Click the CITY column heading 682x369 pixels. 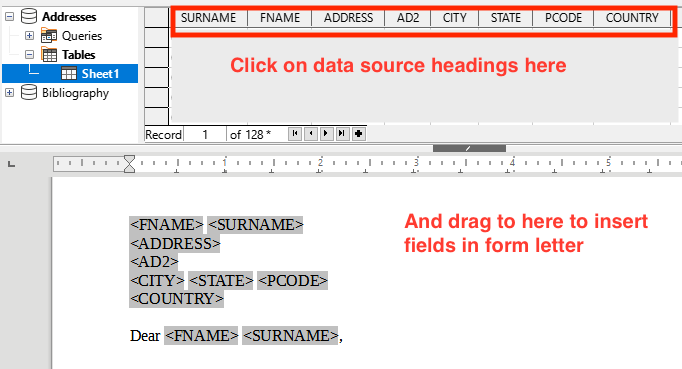coord(455,18)
